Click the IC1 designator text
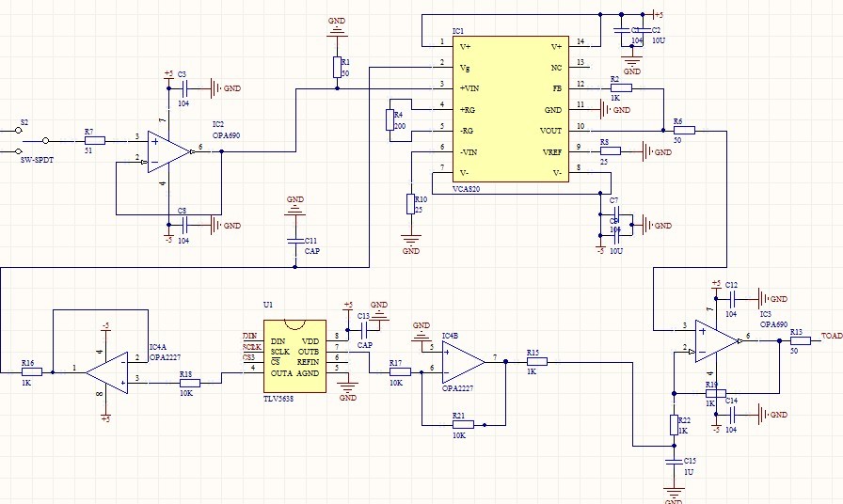Viewport: 843px width, 504px height. click(x=458, y=31)
